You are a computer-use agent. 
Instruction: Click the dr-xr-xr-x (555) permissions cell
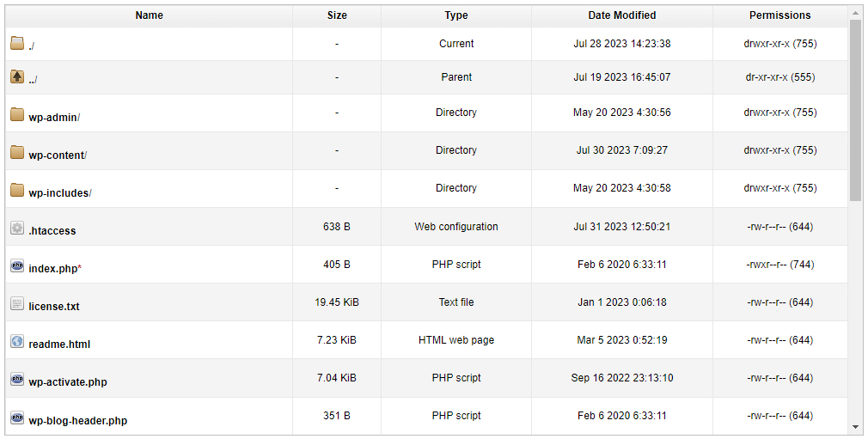[779, 77]
